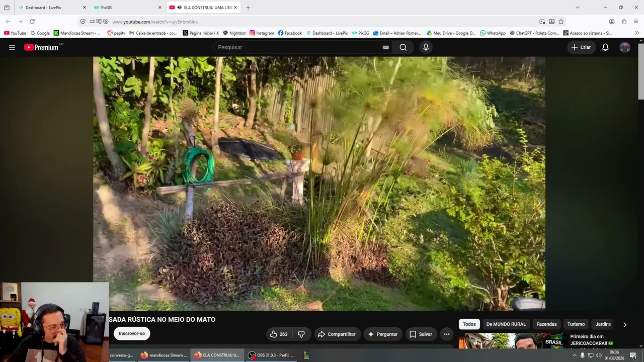The image size is (644, 362).
Task: Start voice search with the microphone
Action: 426,47
